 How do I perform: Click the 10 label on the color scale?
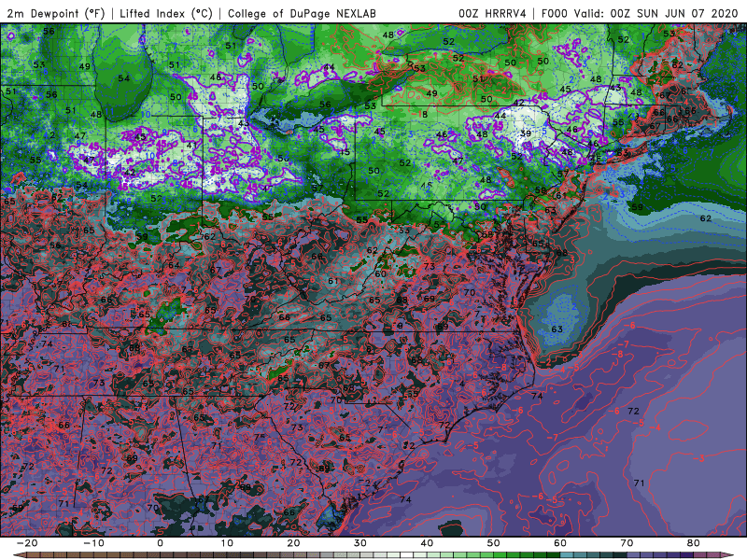point(227,543)
